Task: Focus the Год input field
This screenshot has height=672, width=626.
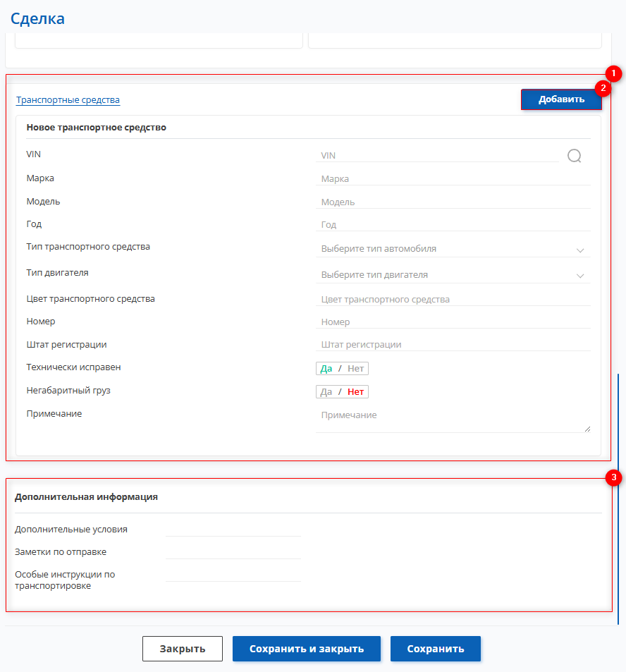Action: click(453, 225)
